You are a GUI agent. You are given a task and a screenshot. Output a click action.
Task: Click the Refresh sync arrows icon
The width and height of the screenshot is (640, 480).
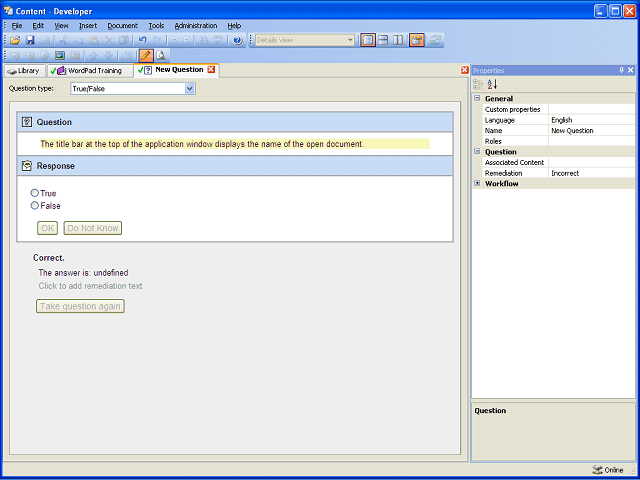pos(435,40)
